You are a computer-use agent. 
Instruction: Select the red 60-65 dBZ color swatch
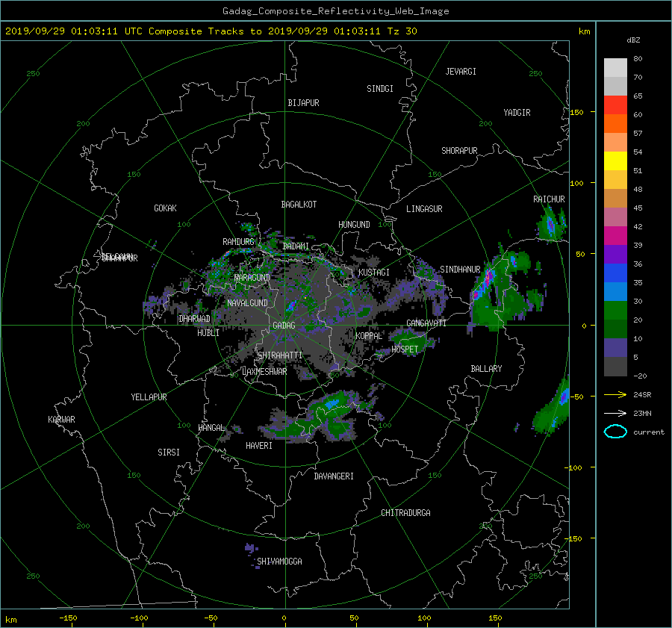click(615, 105)
